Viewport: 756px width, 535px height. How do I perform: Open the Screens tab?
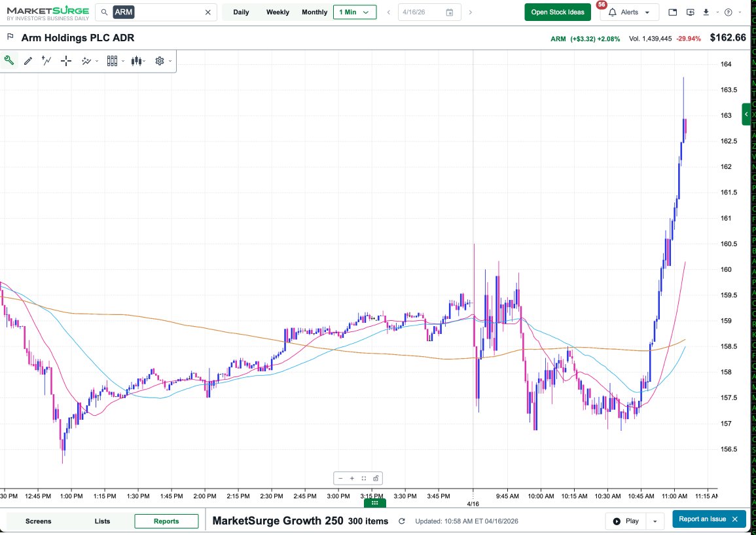coord(38,521)
